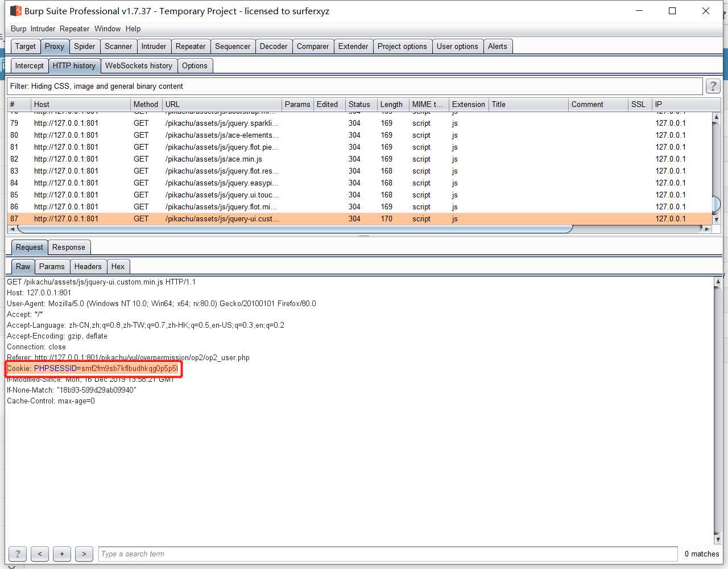Open the Alerts tab
Screen dimensions: 728x569
point(498,46)
